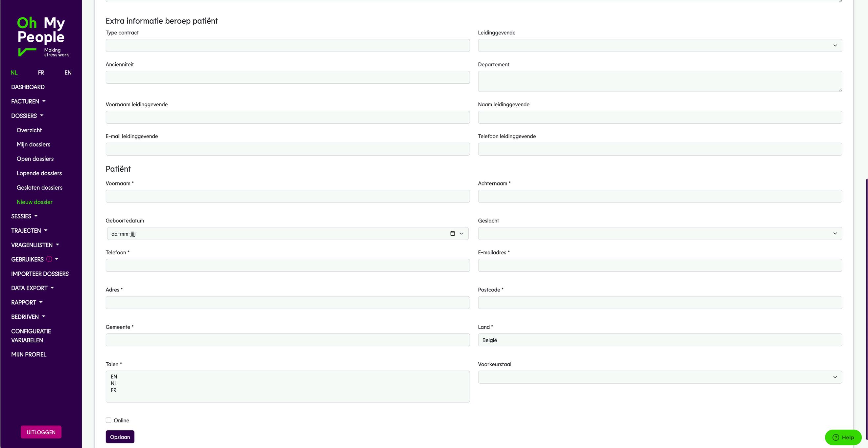Screen dimensions: 868x448
Task: Tick the Online checkbox
Action: 108,420
